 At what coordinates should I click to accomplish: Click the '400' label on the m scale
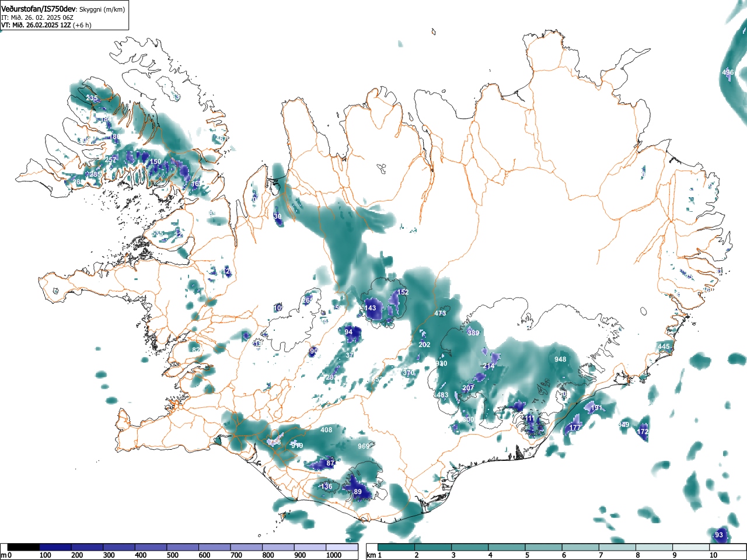point(141,555)
